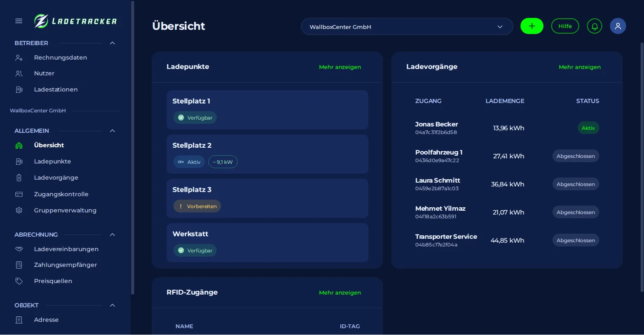The height and width of the screenshot is (335, 644).
Task: Select the Poolfahrzeug 1 charging session
Action: pyautogui.click(x=507, y=156)
